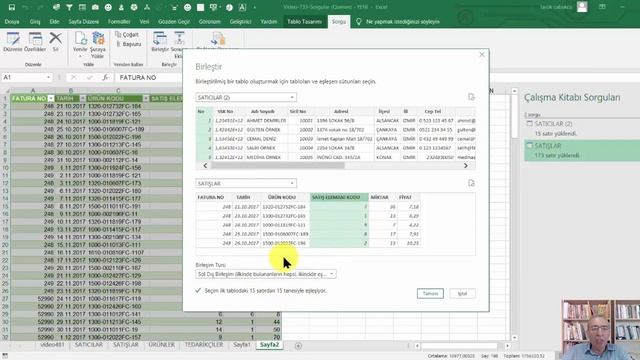
Task: Click the add new sheet plus icon
Action: pos(298,346)
